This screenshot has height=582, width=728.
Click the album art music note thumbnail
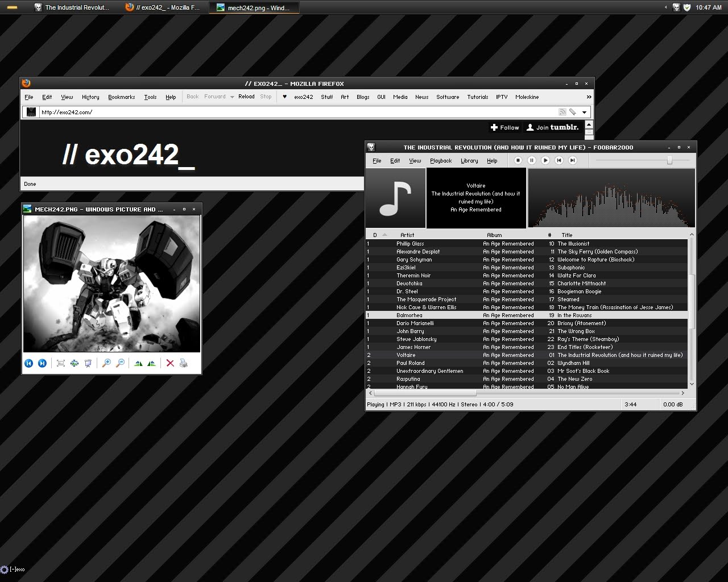[395, 198]
